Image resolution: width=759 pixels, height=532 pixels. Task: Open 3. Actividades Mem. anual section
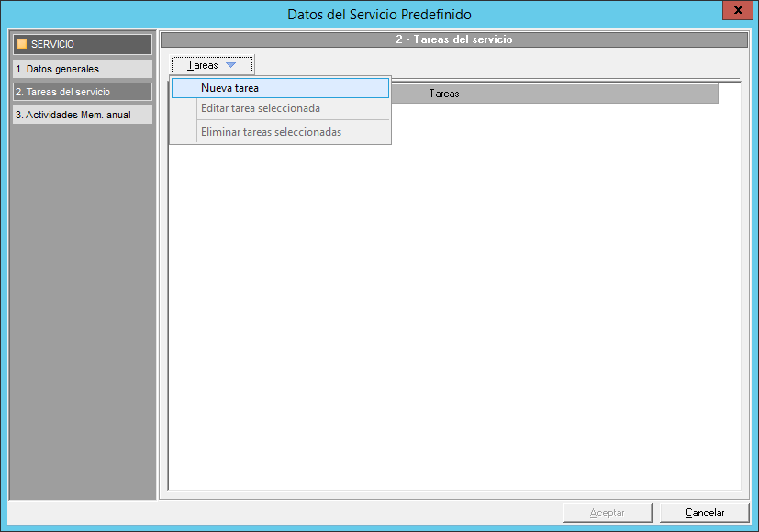82,115
